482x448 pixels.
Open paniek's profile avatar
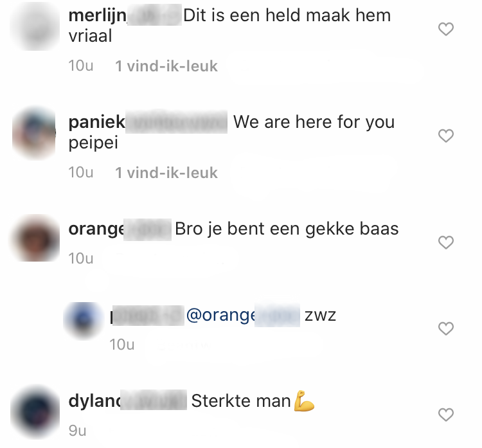point(34,133)
